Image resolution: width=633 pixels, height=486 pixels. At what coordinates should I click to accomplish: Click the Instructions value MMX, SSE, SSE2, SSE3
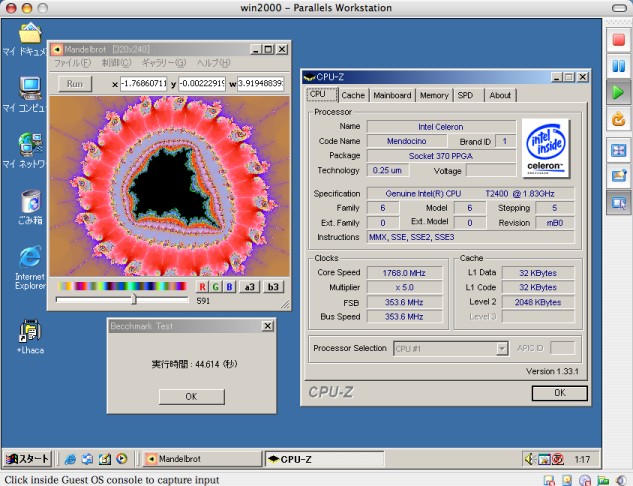pyautogui.click(x=470, y=237)
